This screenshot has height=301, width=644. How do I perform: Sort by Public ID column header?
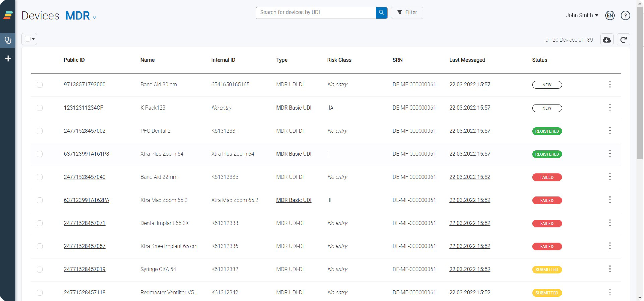tap(74, 60)
